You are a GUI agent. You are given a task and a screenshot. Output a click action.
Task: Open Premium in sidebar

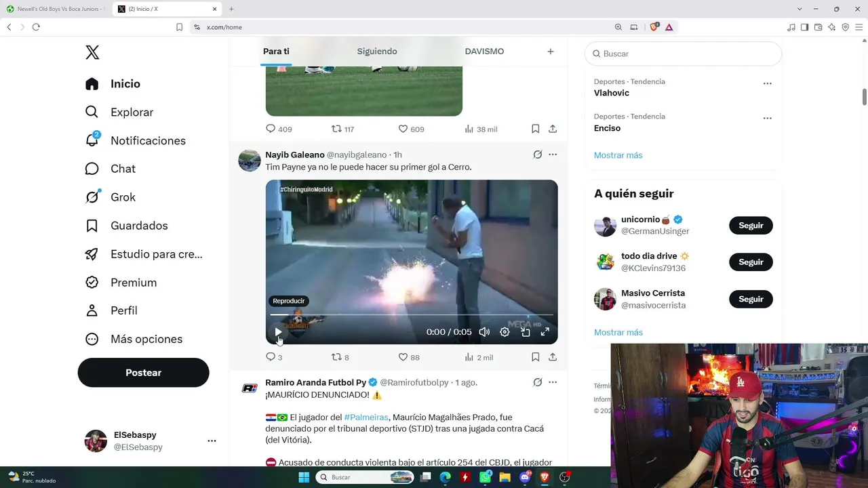coord(121,283)
